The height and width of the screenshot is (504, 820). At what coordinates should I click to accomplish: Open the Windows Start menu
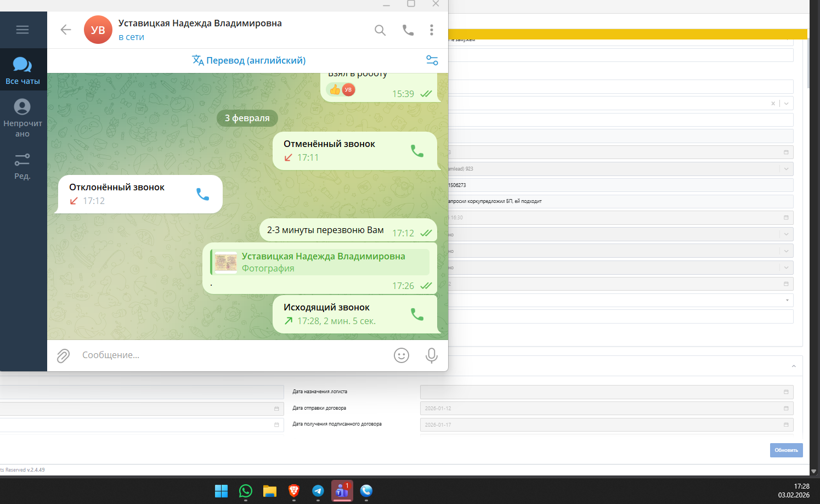coord(222,491)
